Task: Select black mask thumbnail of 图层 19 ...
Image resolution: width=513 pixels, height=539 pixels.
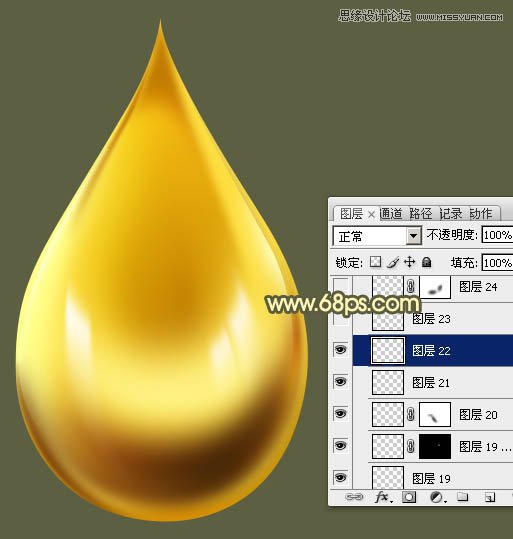Action: pos(435,446)
